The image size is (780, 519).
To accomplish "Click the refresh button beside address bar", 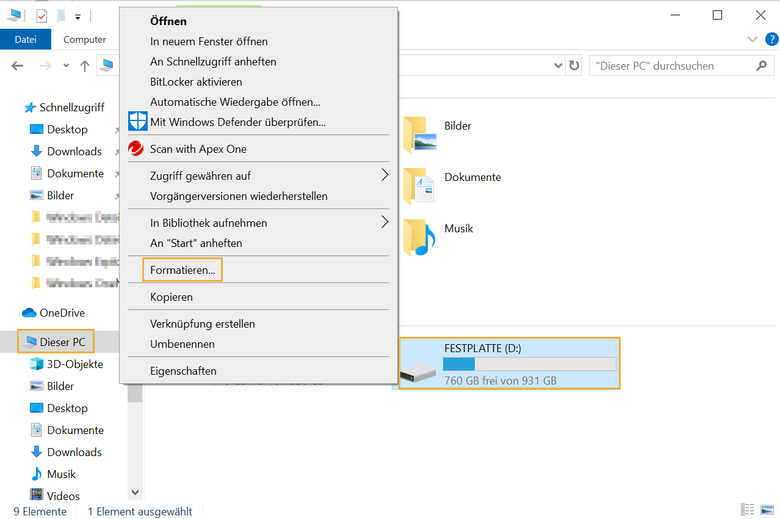I will pos(574,66).
